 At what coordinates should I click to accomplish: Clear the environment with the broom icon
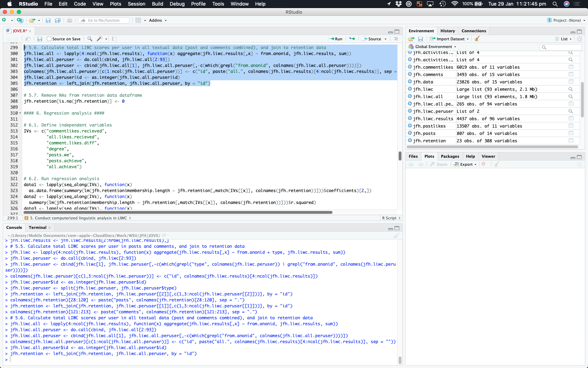(x=477, y=39)
